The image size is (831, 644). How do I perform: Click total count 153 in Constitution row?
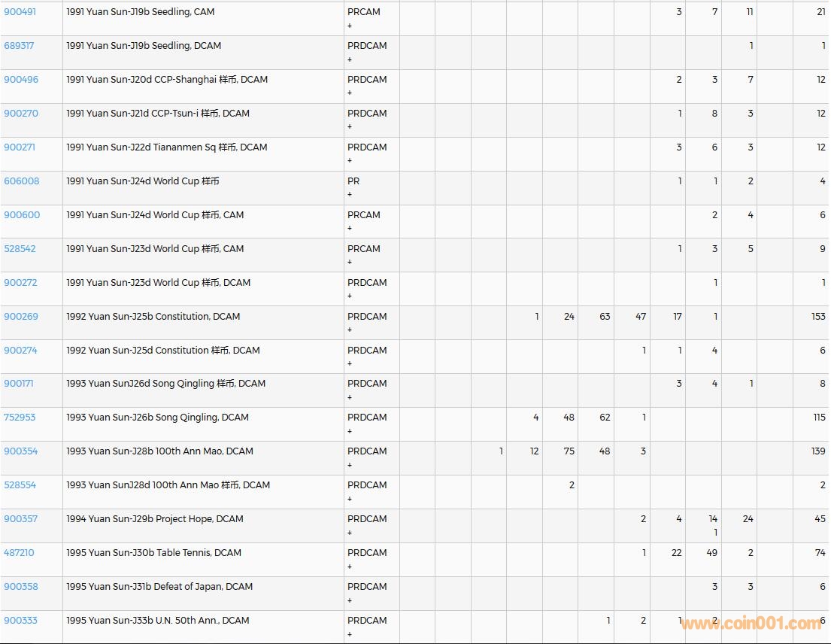818,317
